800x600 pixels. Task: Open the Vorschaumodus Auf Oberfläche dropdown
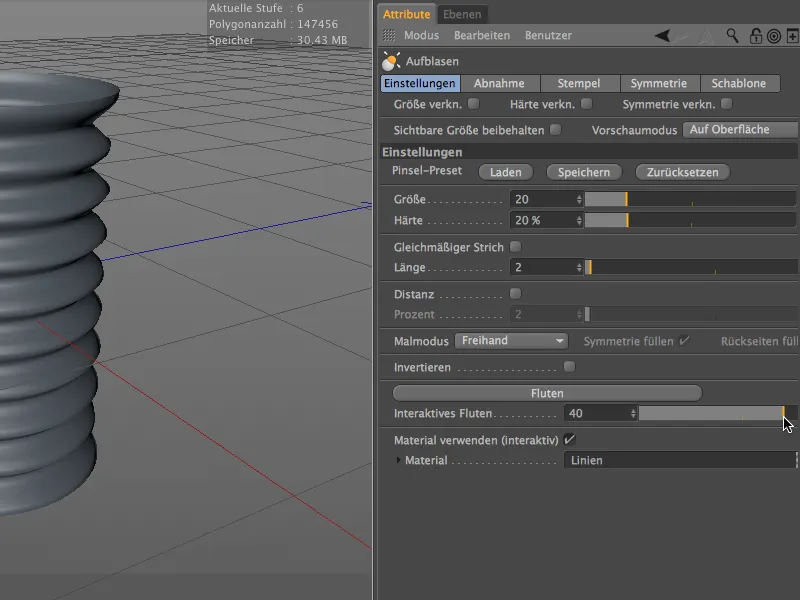(x=741, y=130)
